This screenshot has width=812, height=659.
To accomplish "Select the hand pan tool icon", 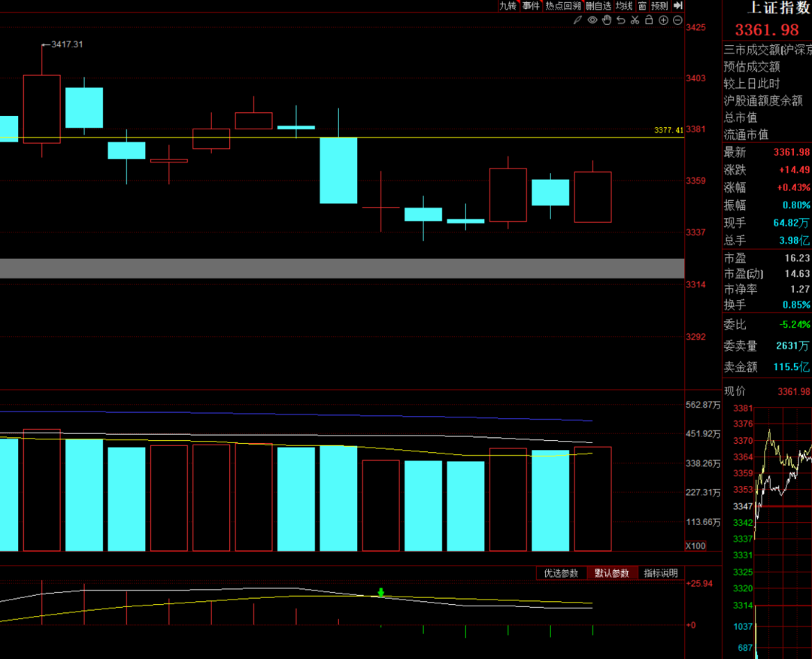I will tap(607, 20).
